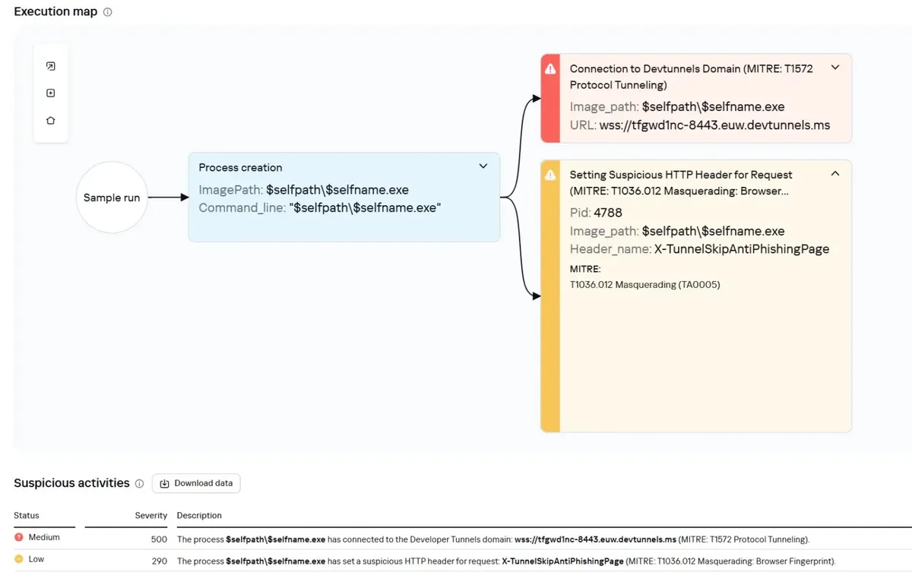
Task: Click the zoom-in plus map icon
Action: [51, 93]
